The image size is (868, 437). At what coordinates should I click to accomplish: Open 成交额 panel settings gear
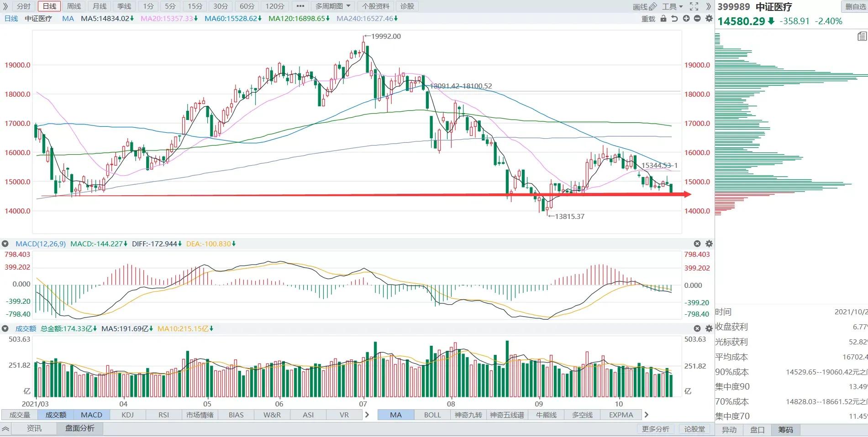click(x=709, y=328)
